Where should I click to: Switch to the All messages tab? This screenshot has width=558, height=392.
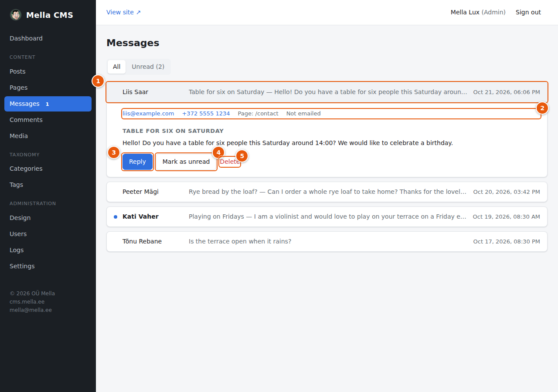(x=117, y=67)
